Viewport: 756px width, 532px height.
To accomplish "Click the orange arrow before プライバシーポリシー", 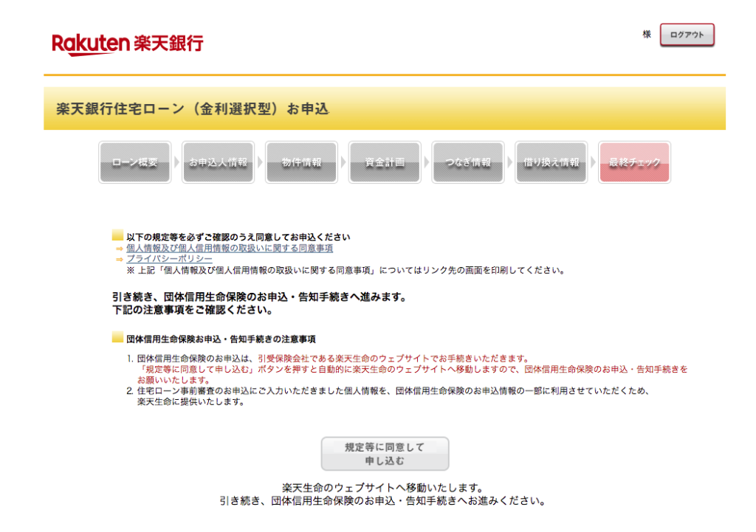I will click(119, 260).
